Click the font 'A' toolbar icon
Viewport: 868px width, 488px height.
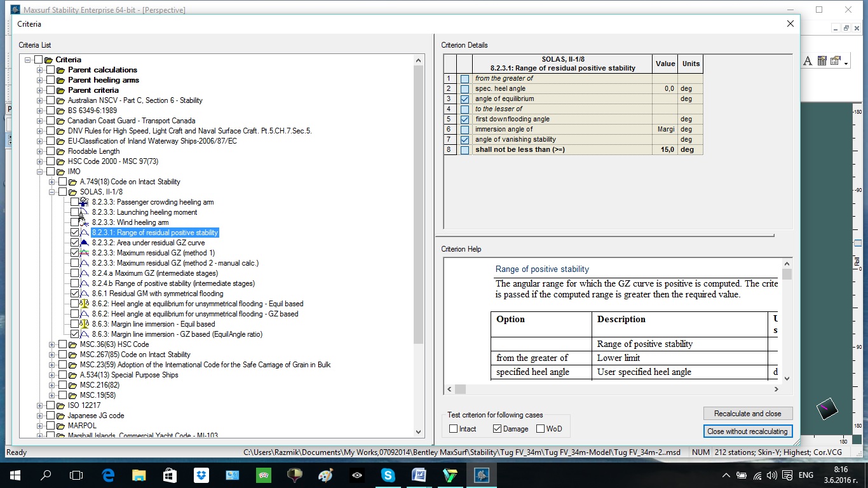[x=808, y=61]
